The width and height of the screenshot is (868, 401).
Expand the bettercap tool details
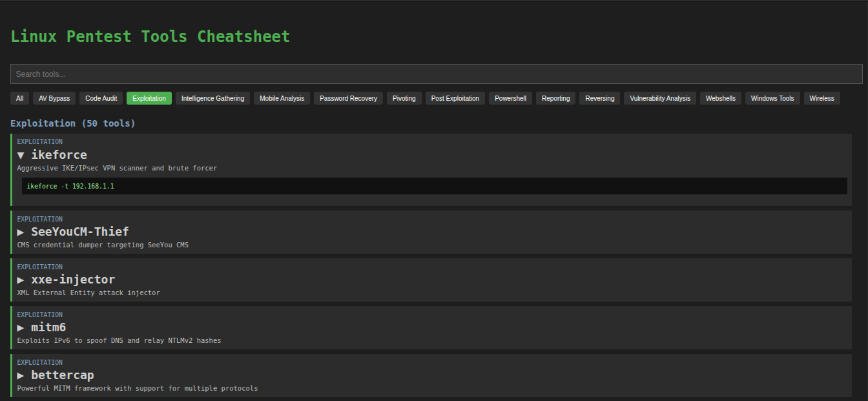62,375
